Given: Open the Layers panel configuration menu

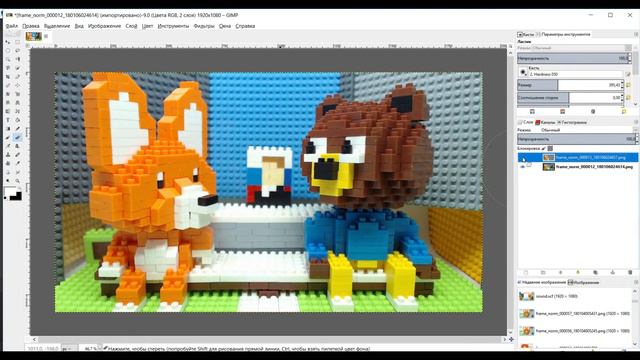Looking at the screenshot, I should click(636, 122).
